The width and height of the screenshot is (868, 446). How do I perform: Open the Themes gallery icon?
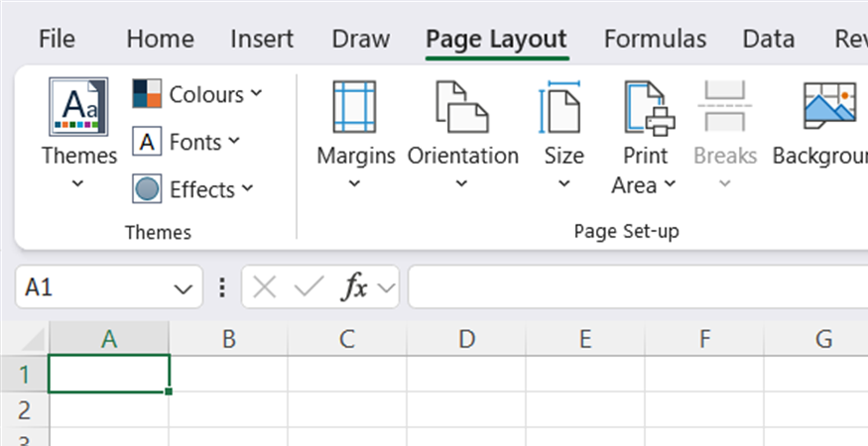78,107
